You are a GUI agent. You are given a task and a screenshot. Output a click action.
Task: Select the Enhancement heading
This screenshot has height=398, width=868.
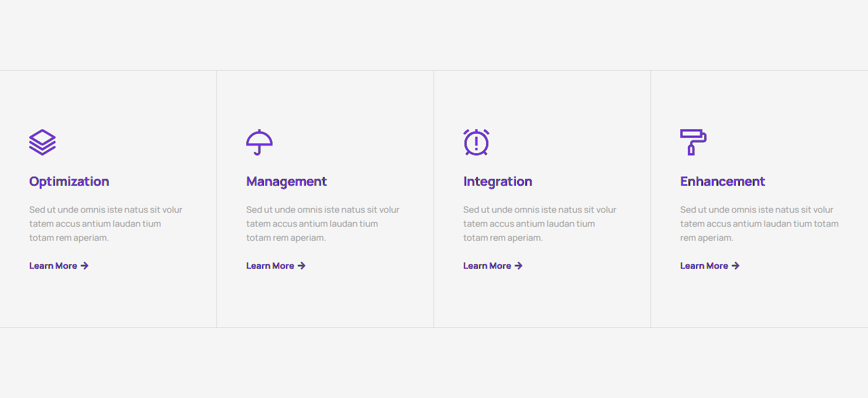coord(722,182)
